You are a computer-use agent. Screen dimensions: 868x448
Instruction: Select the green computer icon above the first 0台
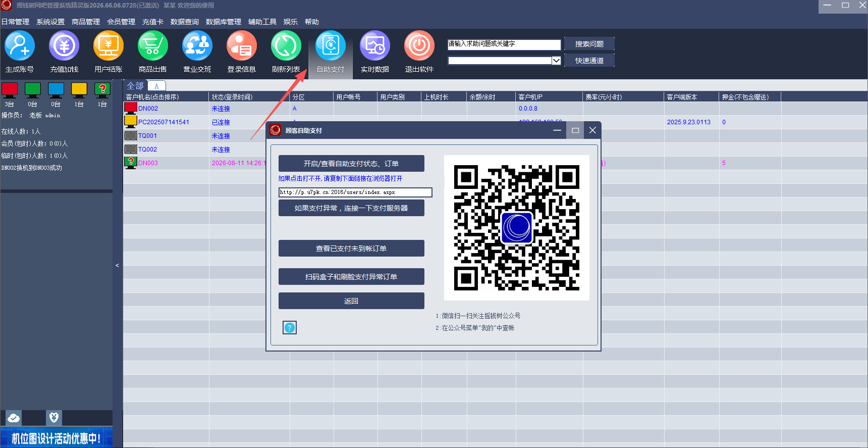[x=33, y=90]
